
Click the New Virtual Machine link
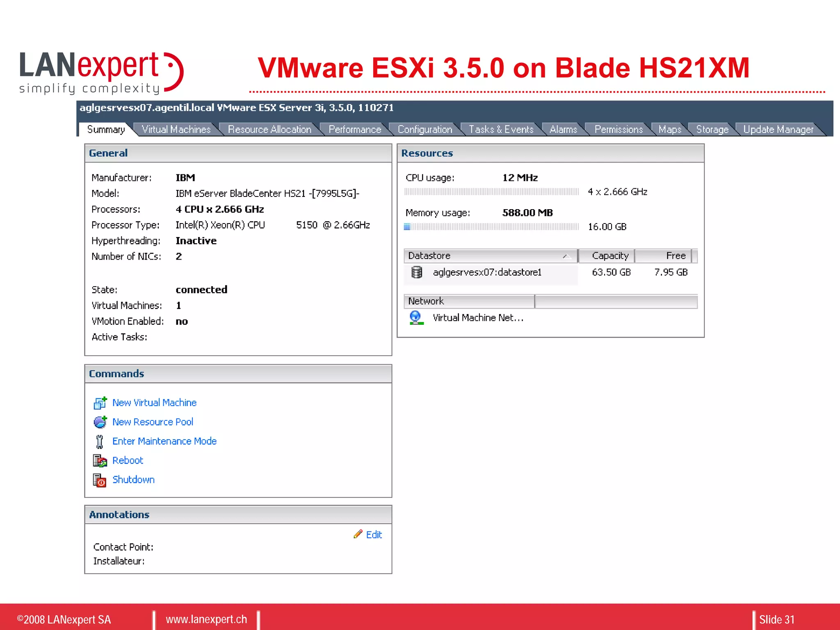click(x=154, y=403)
